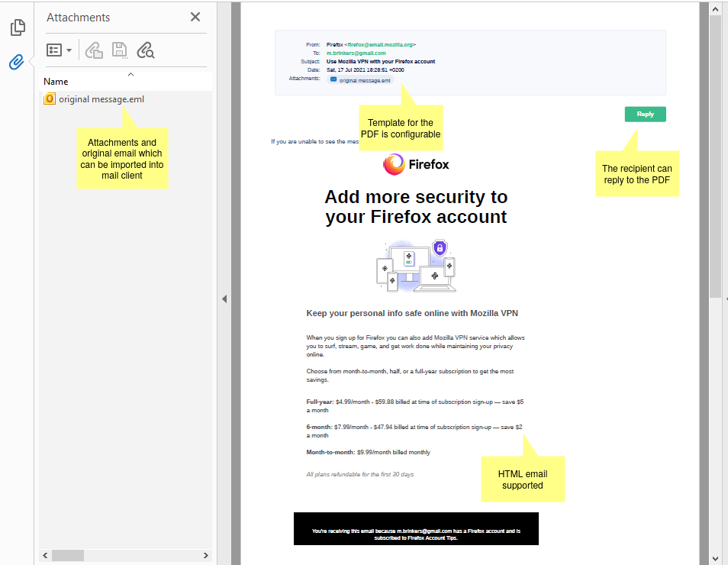Open the original message.eml attachment chip

click(360, 79)
